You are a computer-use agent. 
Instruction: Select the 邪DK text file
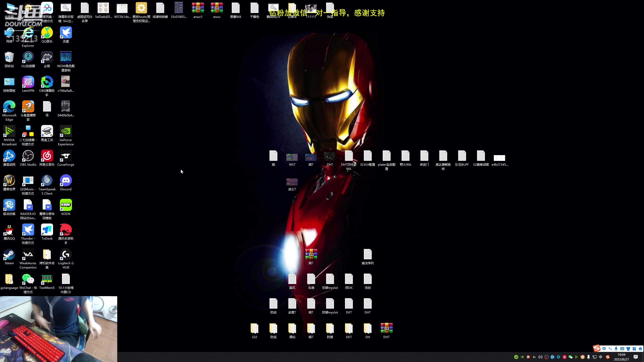click(349, 282)
